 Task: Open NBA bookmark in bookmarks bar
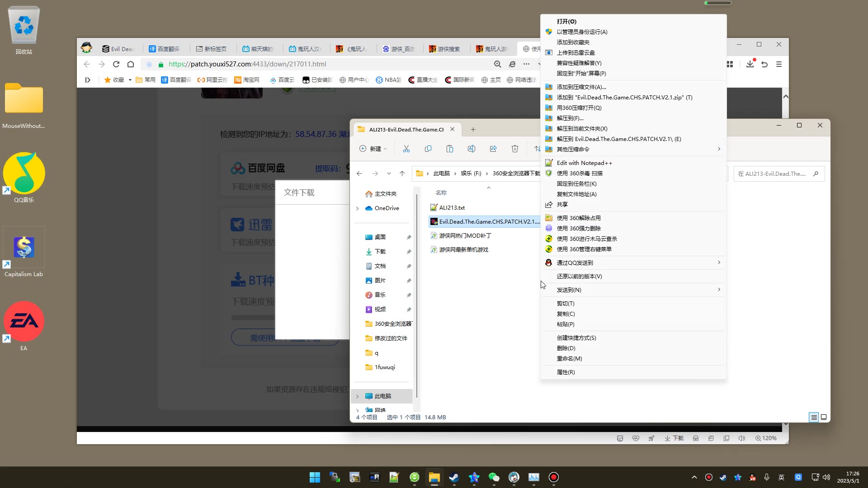click(388, 80)
